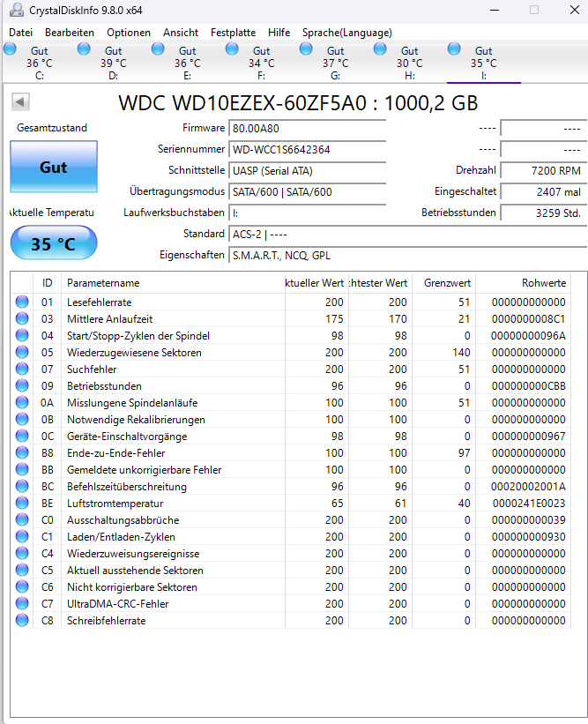Open the Hilfe menu
588x724 pixels.
coord(279,33)
